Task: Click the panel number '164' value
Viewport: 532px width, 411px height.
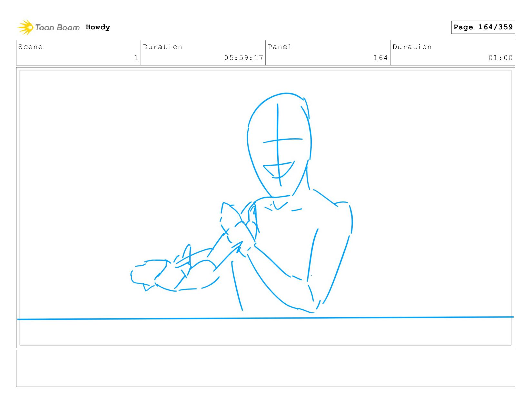Action: [380, 58]
